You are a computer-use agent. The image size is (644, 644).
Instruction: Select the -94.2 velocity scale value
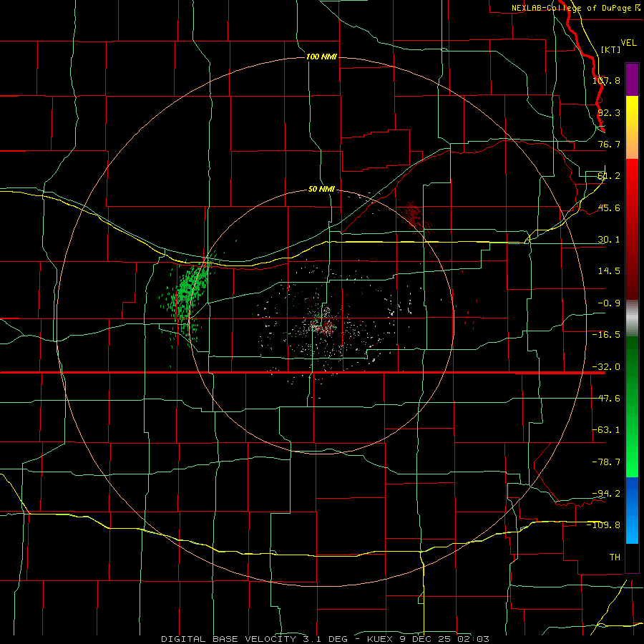click(607, 493)
